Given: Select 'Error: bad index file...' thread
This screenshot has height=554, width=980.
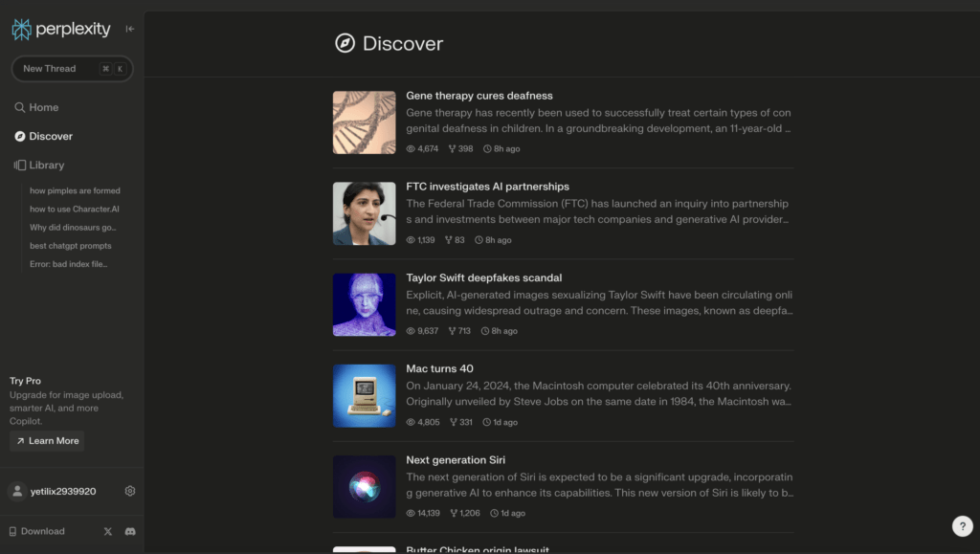Looking at the screenshot, I should tap(68, 263).
